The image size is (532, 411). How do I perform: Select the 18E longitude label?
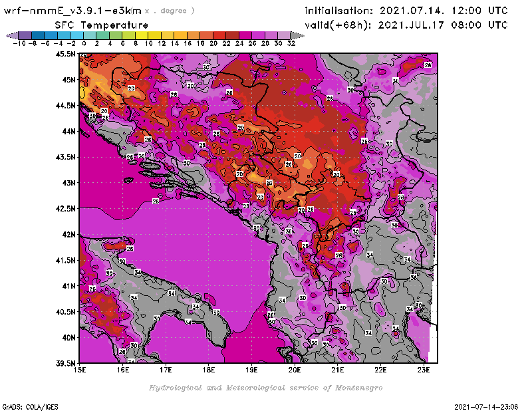[x=209, y=370]
